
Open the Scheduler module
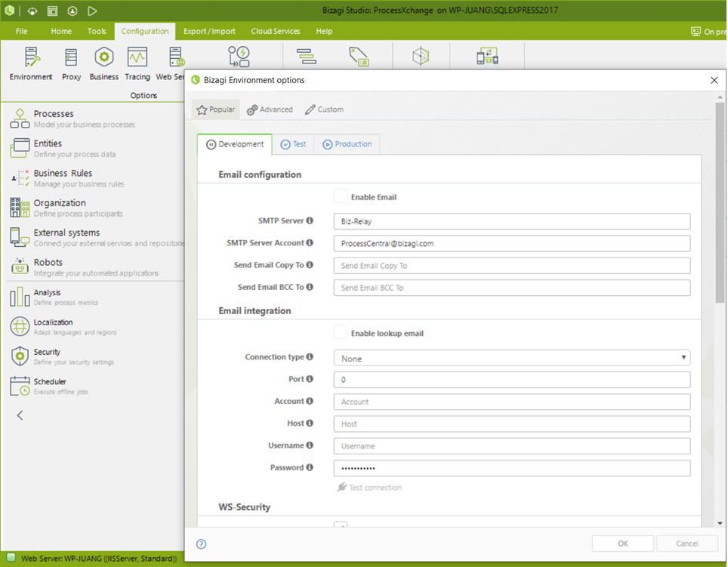point(49,386)
